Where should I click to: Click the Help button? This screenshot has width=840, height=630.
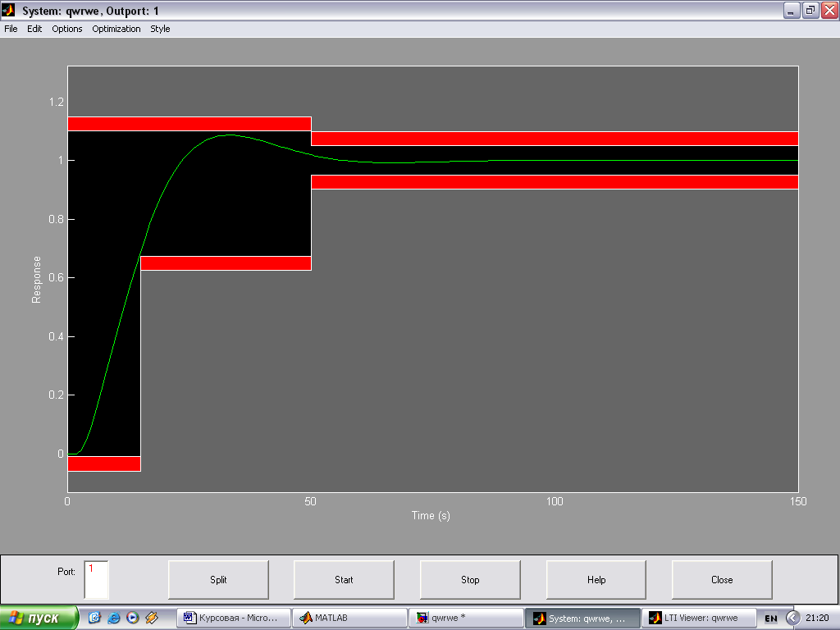[x=596, y=580]
